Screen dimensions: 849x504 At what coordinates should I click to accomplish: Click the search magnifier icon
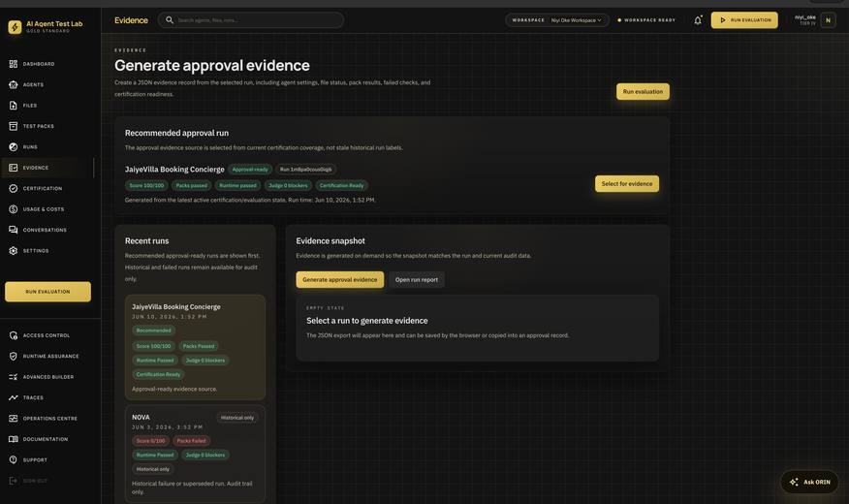click(170, 20)
